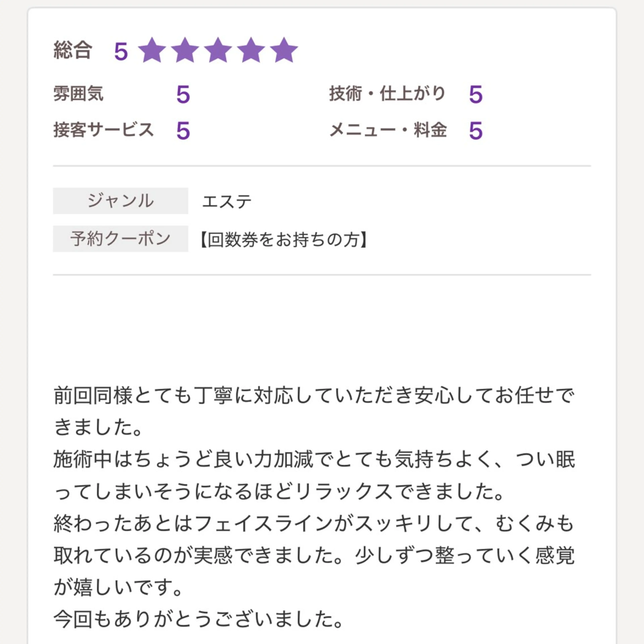Click the first purple rating star
This screenshot has width=644, height=644.
(x=152, y=50)
